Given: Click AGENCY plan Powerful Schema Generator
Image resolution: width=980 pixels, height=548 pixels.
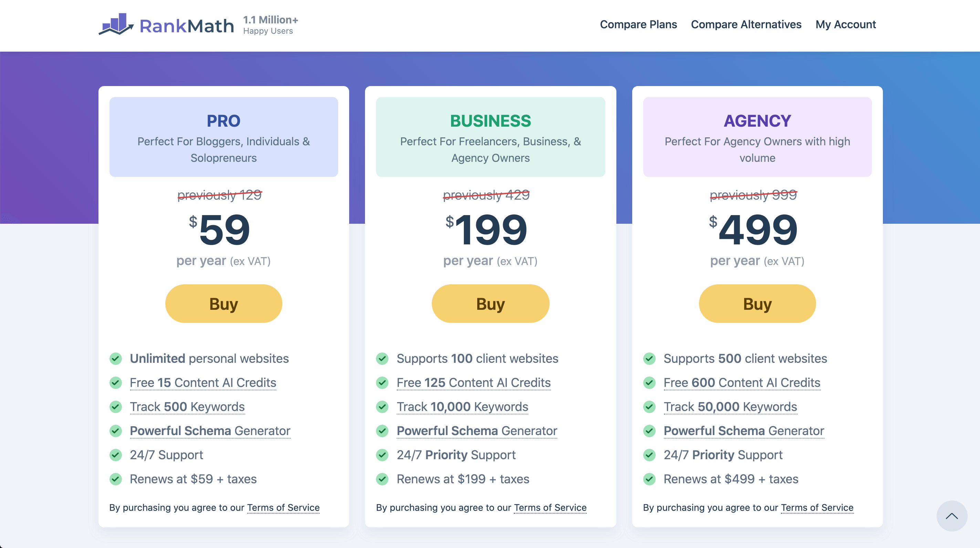Looking at the screenshot, I should [744, 431].
